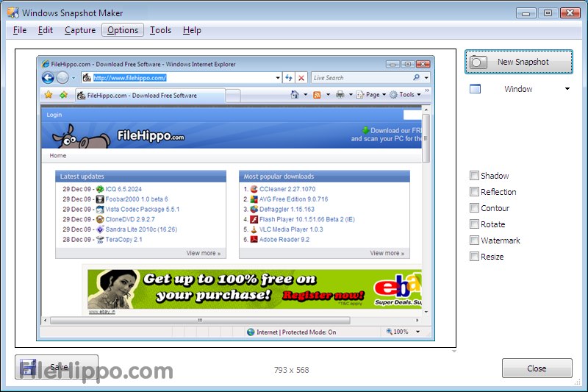
Task: Open the 100% zoom dropdown in the IE status bar
Action: [417, 332]
